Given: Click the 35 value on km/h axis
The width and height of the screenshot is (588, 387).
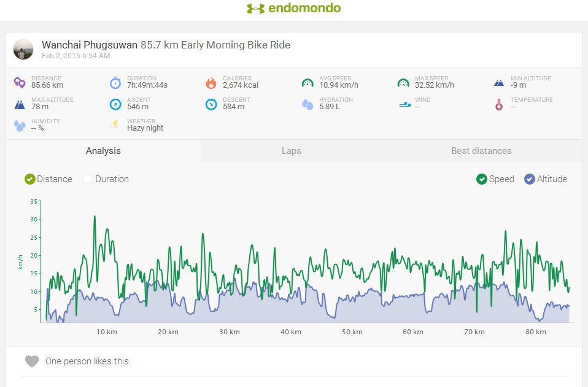Looking at the screenshot, I should [34, 202].
